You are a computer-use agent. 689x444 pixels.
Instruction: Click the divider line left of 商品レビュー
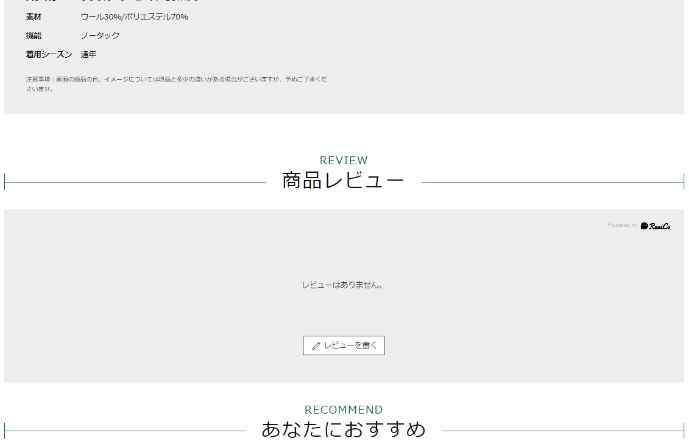click(135, 182)
